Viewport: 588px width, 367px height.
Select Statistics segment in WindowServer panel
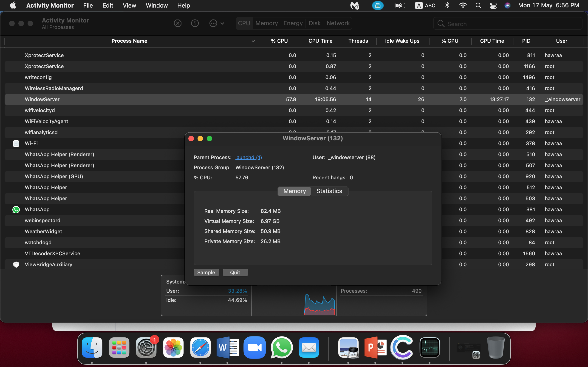pos(329,191)
